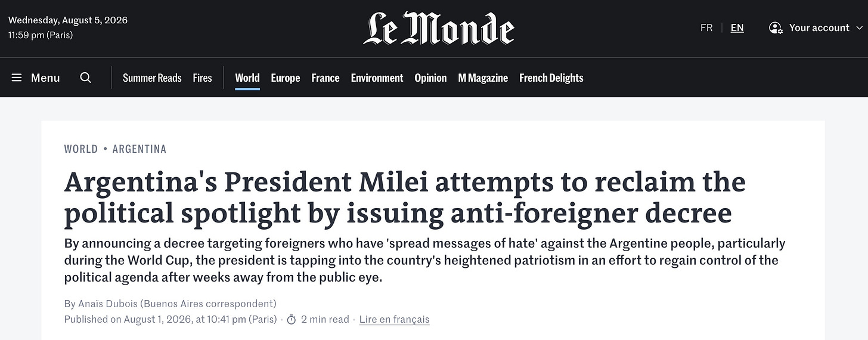The height and width of the screenshot is (340, 868).
Task: Click the Summer Reads link
Action: 152,78
